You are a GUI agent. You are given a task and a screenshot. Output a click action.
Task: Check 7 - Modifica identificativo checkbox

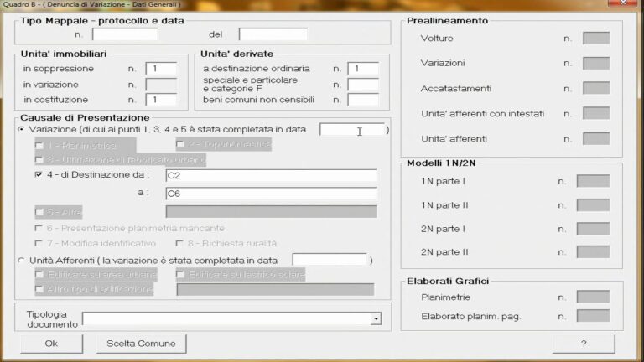(x=39, y=243)
